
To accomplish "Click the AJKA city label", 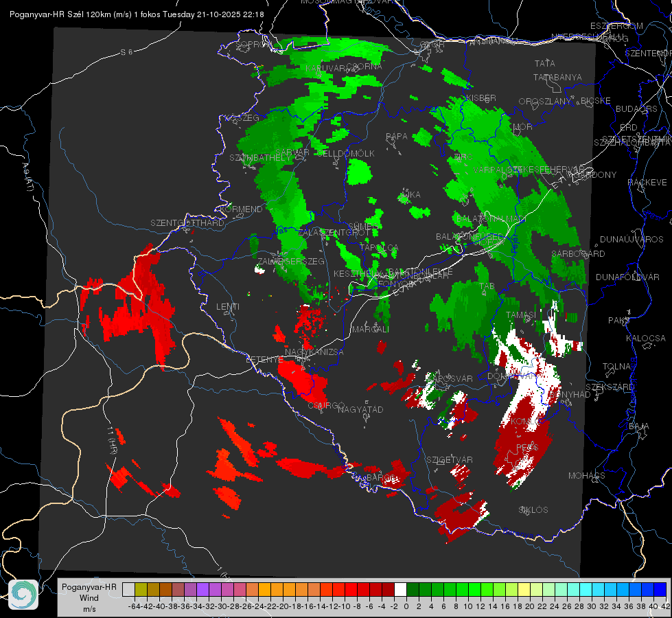I will click(410, 195).
